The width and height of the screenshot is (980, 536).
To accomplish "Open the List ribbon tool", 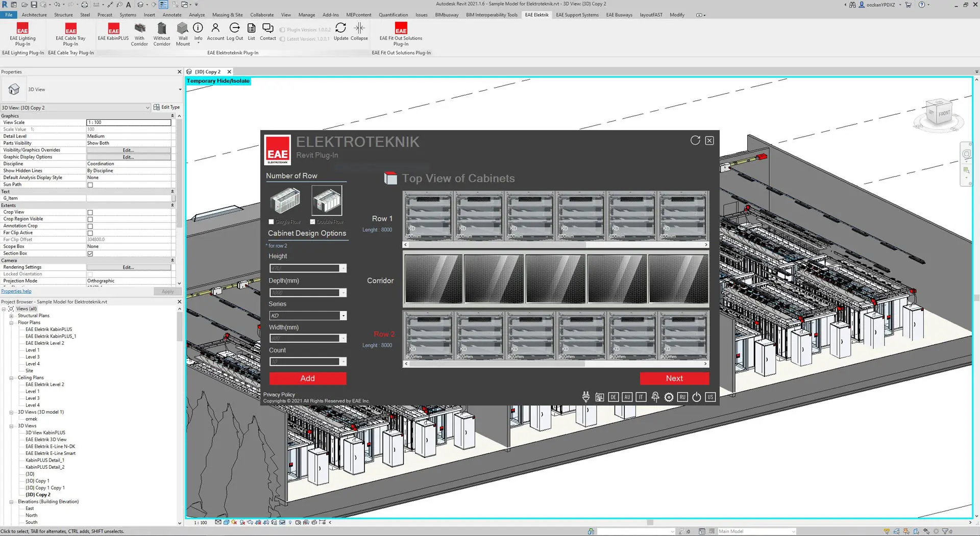I will (x=251, y=32).
